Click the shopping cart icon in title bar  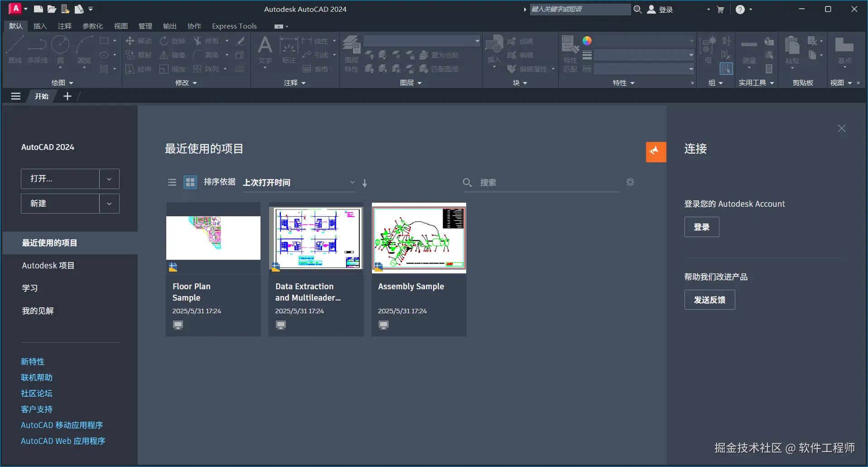(x=720, y=10)
